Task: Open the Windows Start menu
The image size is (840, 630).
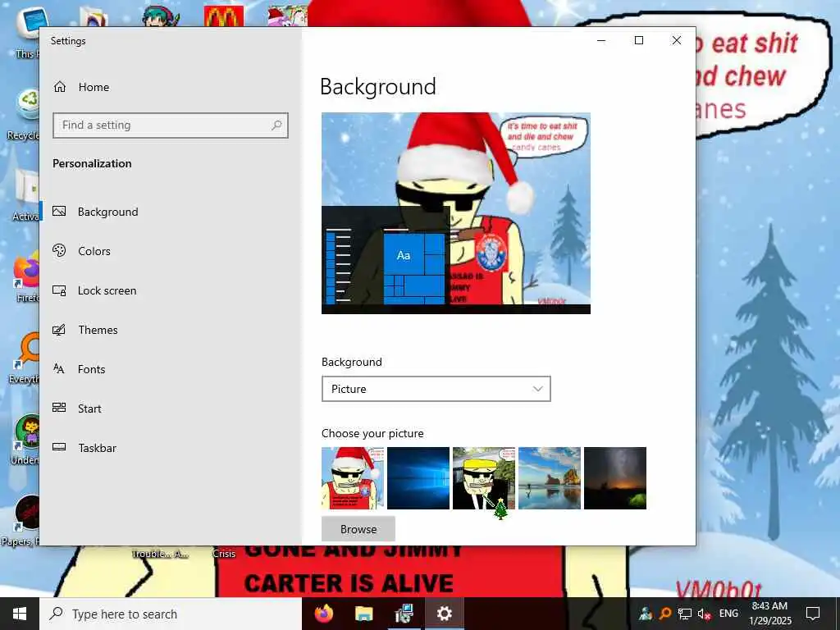Action: click(x=20, y=614)
